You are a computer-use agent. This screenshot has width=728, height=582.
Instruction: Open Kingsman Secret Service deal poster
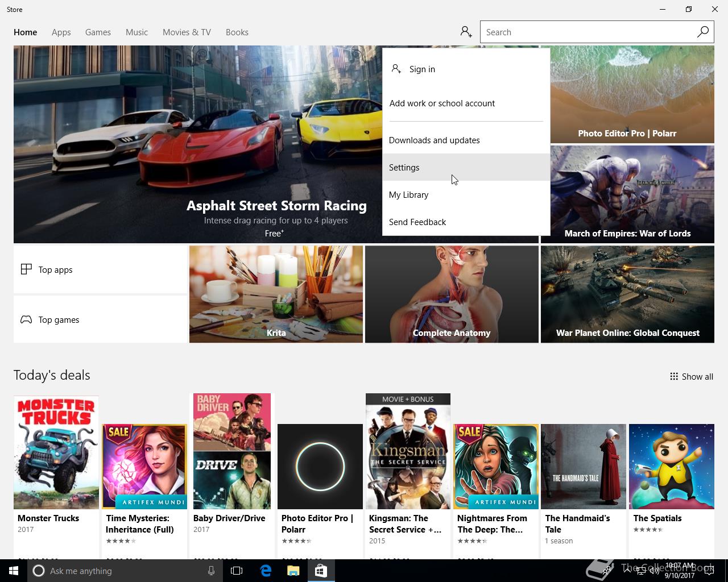point(408,451)
